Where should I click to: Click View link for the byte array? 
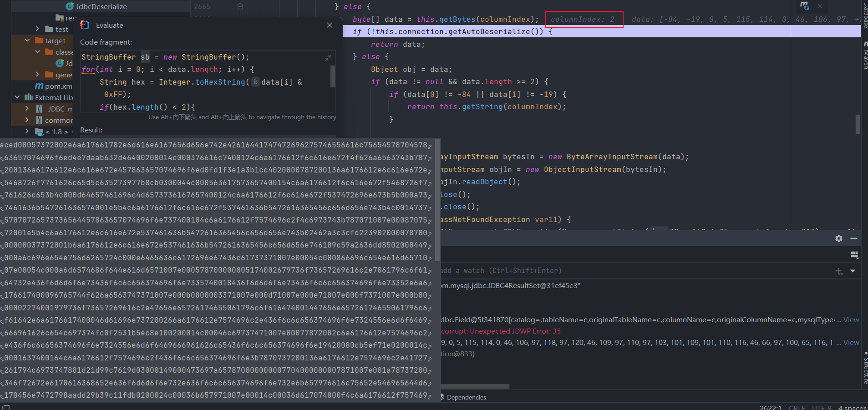pos(851,343)
